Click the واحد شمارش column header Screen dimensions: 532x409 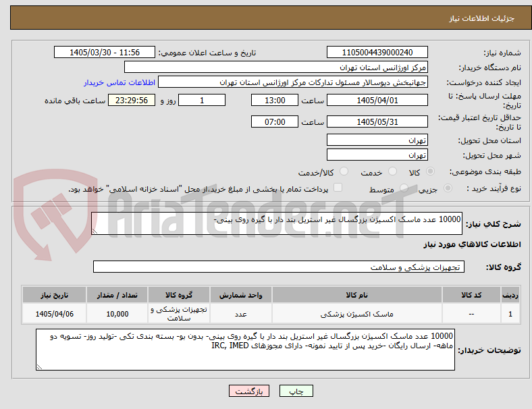pos(240,295)
